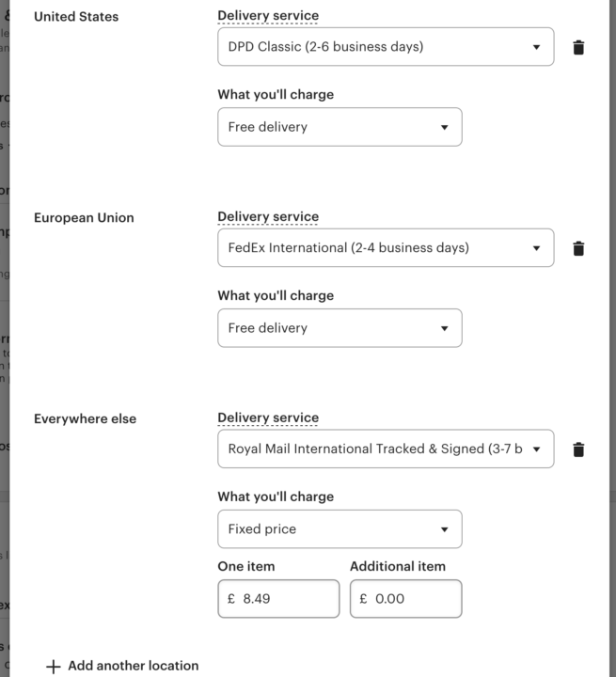Expand European Union Free delivery charge dropdown
This screenshot has height=677, width=616.
(x=340, y=328)
